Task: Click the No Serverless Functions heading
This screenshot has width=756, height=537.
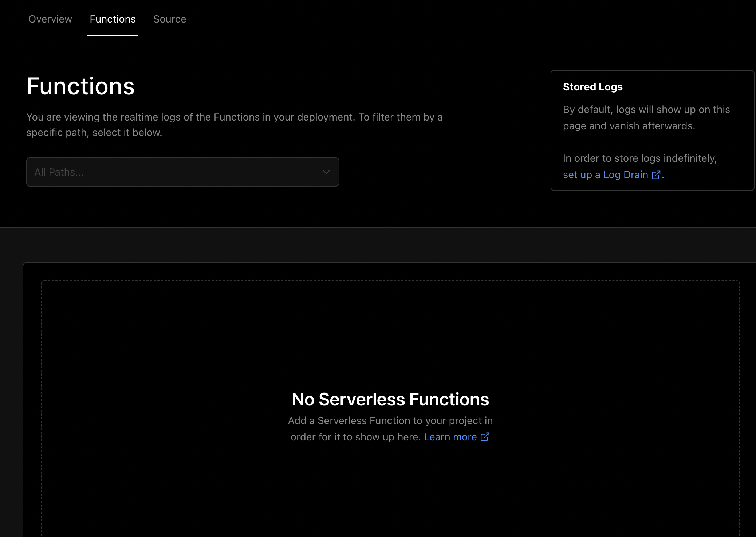Action: pos(390,399)
